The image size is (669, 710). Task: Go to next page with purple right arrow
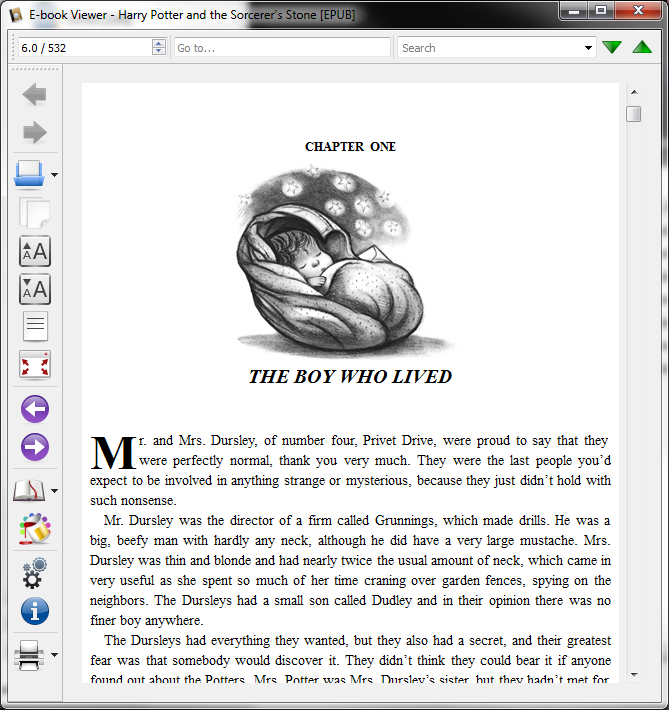35,447
